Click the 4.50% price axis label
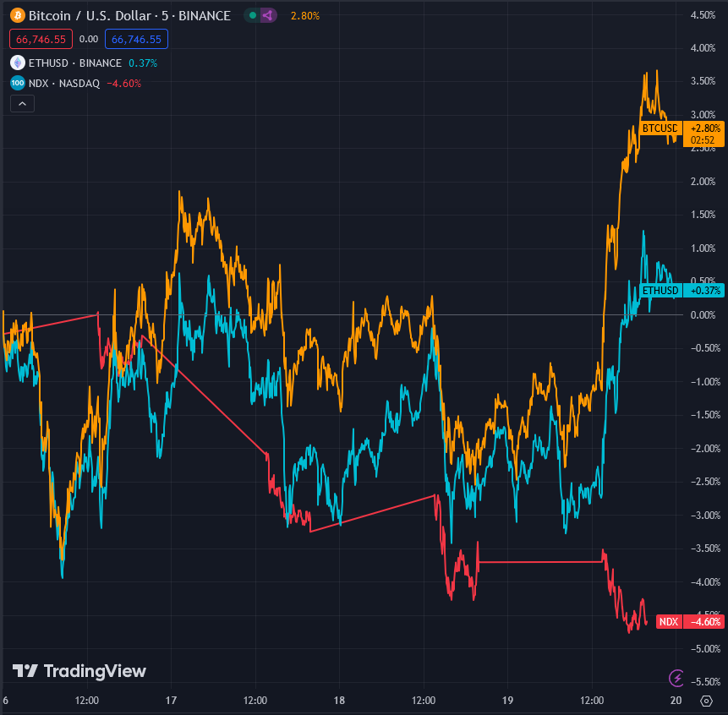Image resolution: width=728 pixels, height=715 pixels. click(x=703, y=15)
